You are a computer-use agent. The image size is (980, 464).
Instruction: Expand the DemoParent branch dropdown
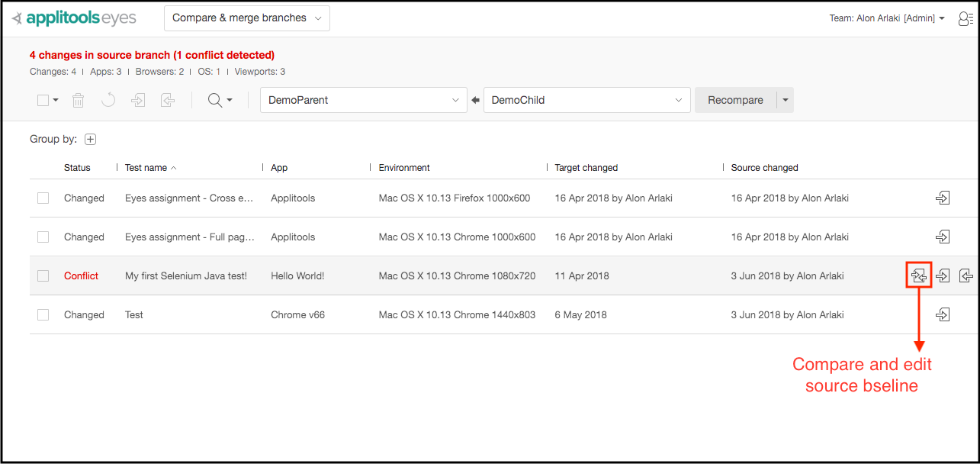(363, 100)
